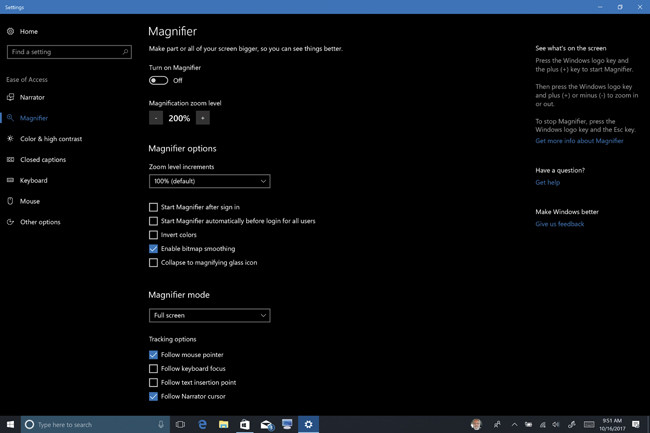Click the pen/link tray icon
Viewport: 650px width, 433px height.
pos(572,424)
